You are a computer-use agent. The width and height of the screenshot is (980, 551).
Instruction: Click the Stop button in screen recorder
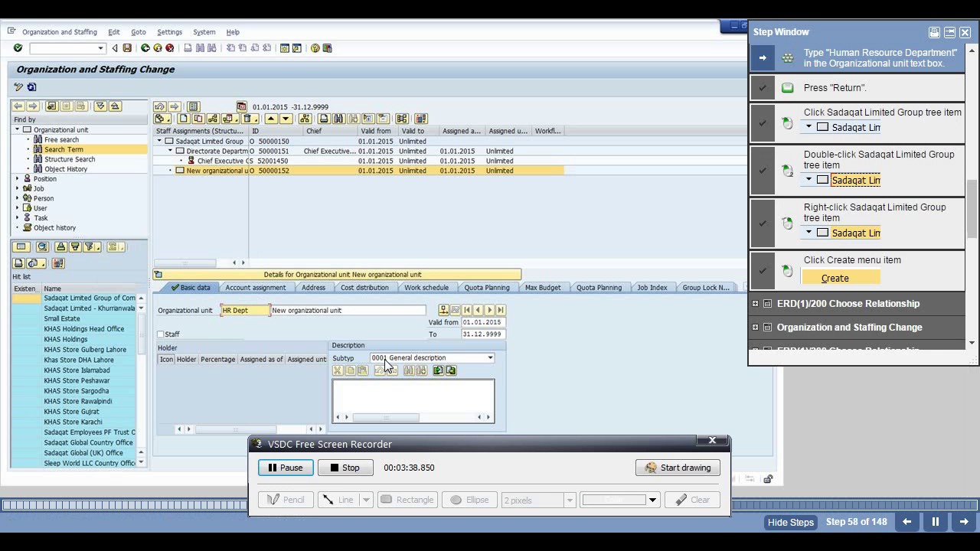point(345,468)
